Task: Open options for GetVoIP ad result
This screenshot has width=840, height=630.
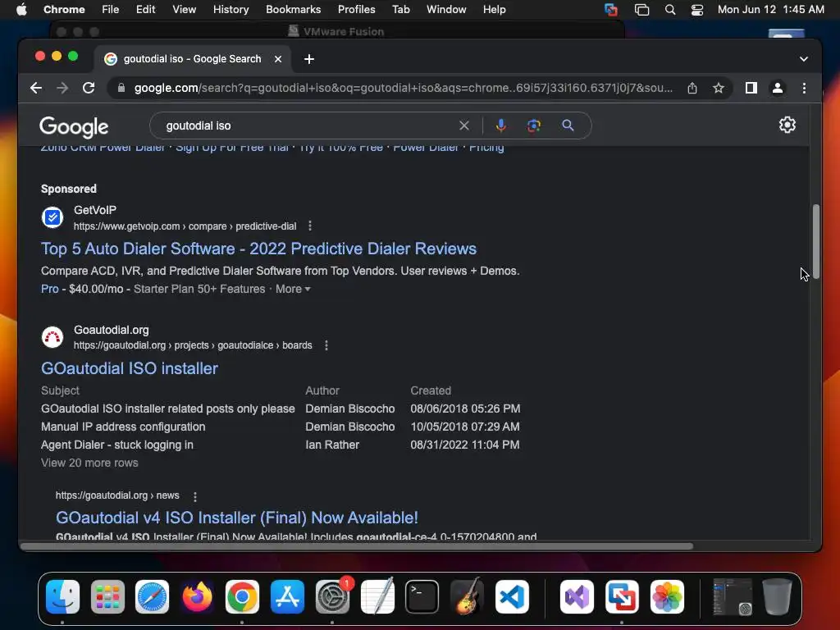Action: [309, 226]
